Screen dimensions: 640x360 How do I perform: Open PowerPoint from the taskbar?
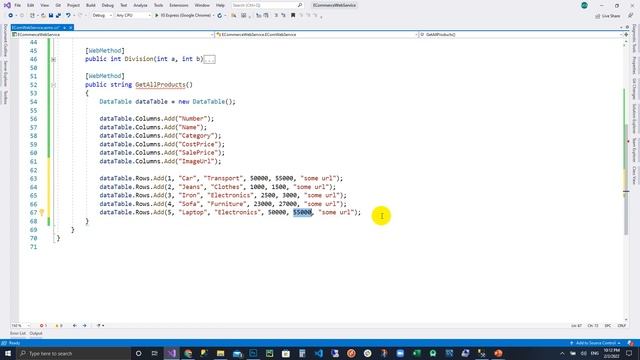tap(498, 353)
